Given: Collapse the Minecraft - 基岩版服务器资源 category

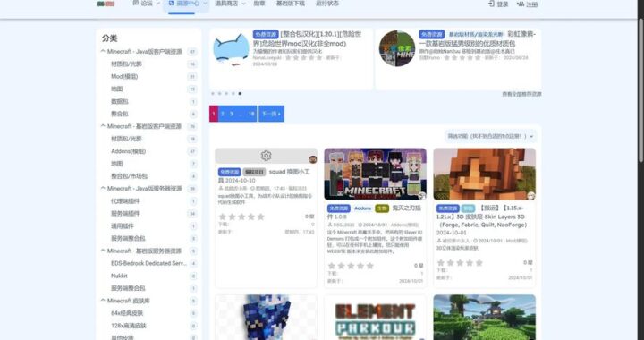Looking at the screenshot, I should pos(103,251).
